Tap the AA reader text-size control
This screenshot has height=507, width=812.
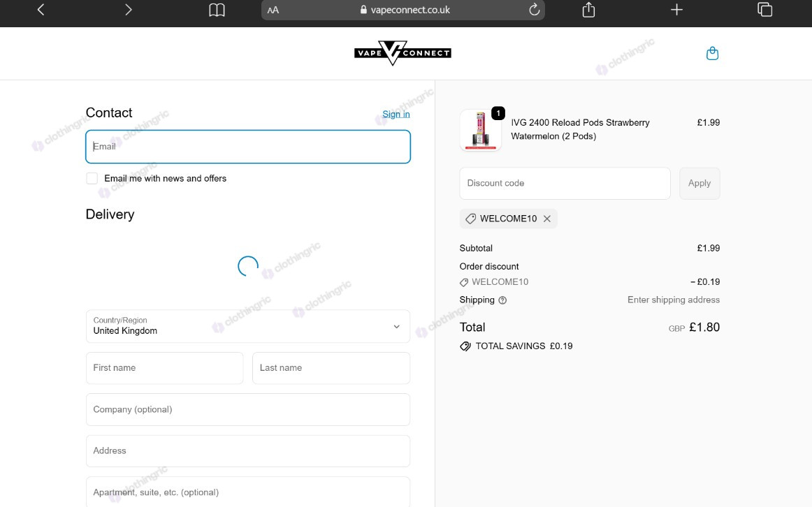coord(273,10)
